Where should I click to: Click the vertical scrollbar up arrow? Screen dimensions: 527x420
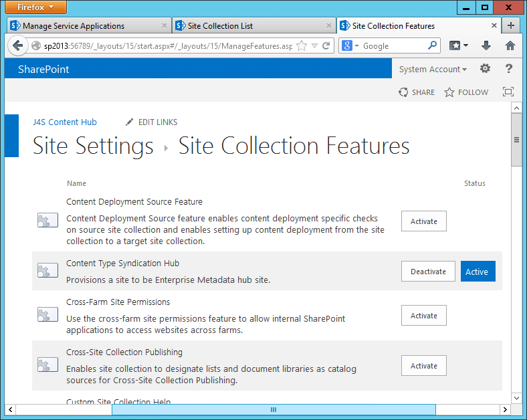[516, 108]
